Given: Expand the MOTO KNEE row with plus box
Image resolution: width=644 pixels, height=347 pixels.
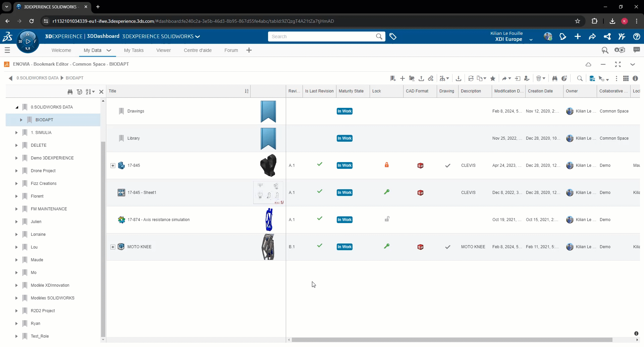Looking at the screenshot, I should pyautogui.click(x=113, y=247).
